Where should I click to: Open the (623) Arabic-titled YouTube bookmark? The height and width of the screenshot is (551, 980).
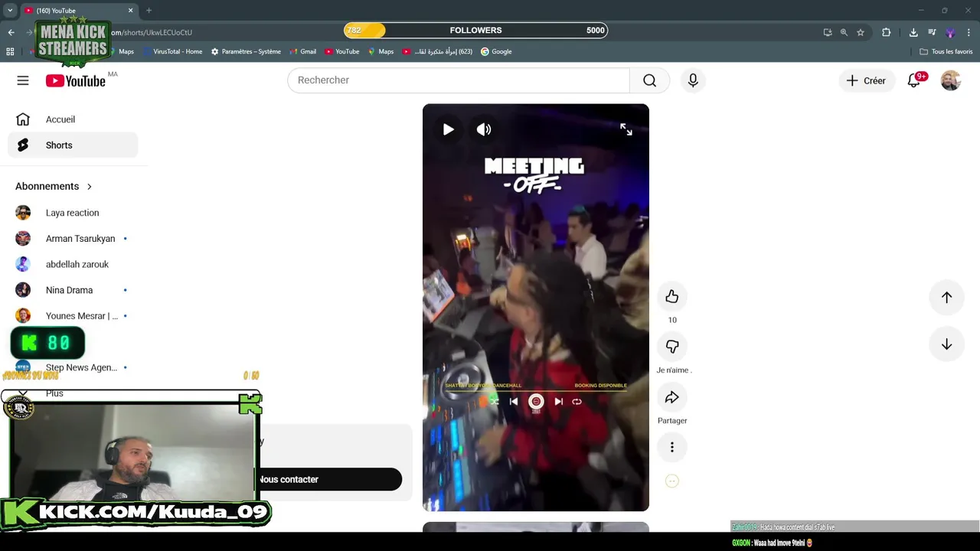[x=438, y=51]
